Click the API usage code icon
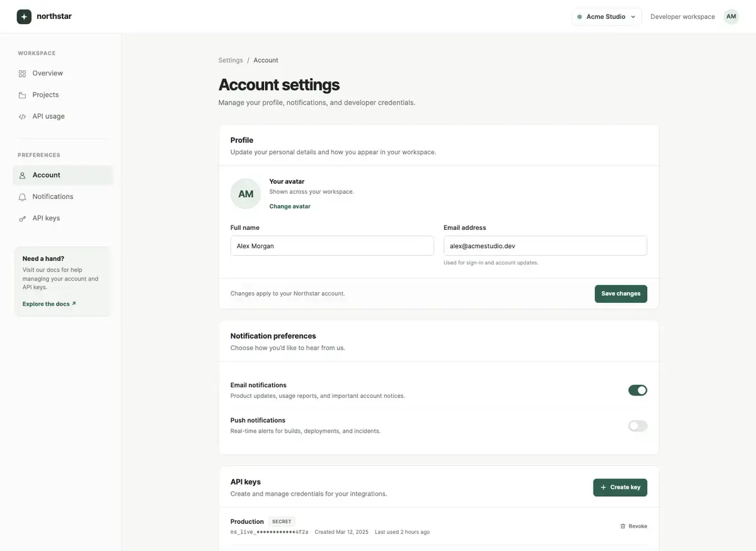The width and height of the screenshot is (756, 551). point(22,116)
